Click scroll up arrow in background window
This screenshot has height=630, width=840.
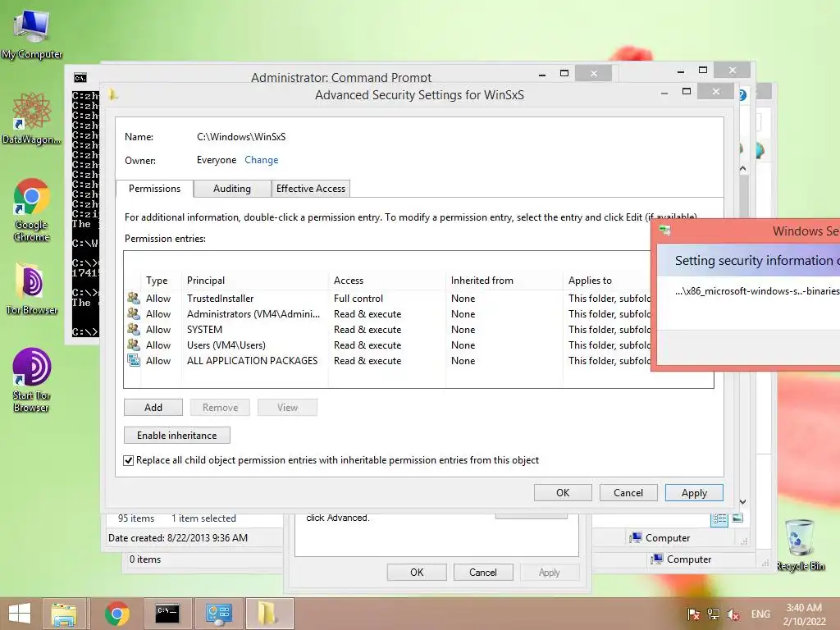(743, 168)
